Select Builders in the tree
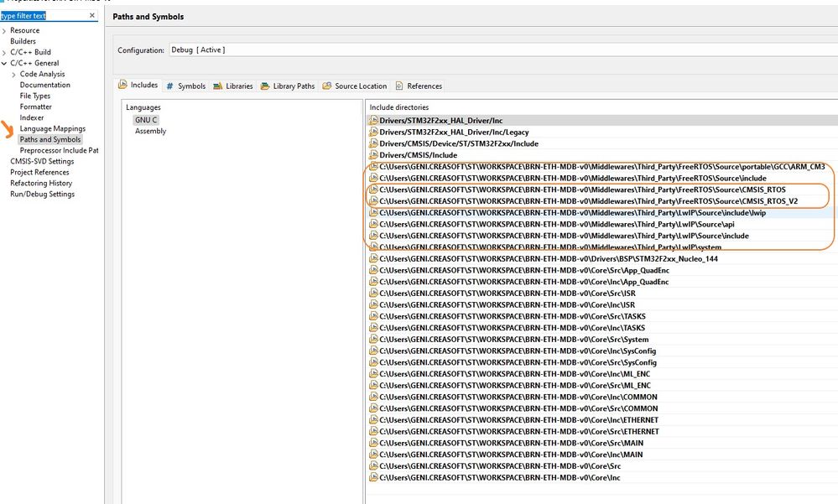The image size is (838, 504). [23, 41]
